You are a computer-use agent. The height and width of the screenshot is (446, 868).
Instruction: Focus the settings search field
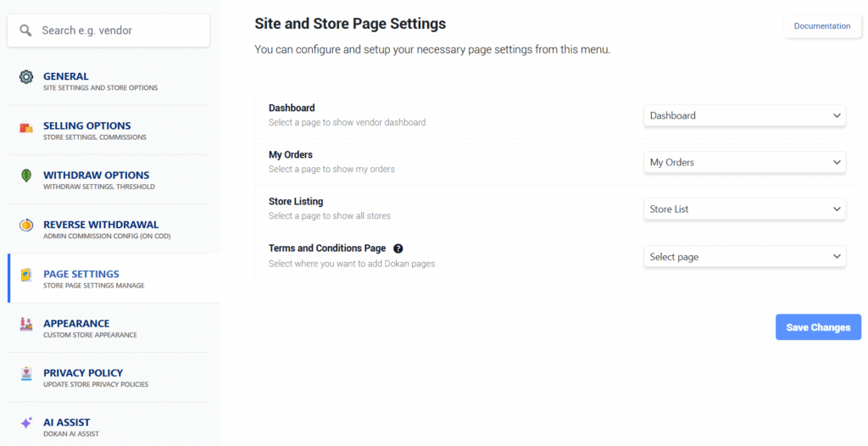[119, 31]
